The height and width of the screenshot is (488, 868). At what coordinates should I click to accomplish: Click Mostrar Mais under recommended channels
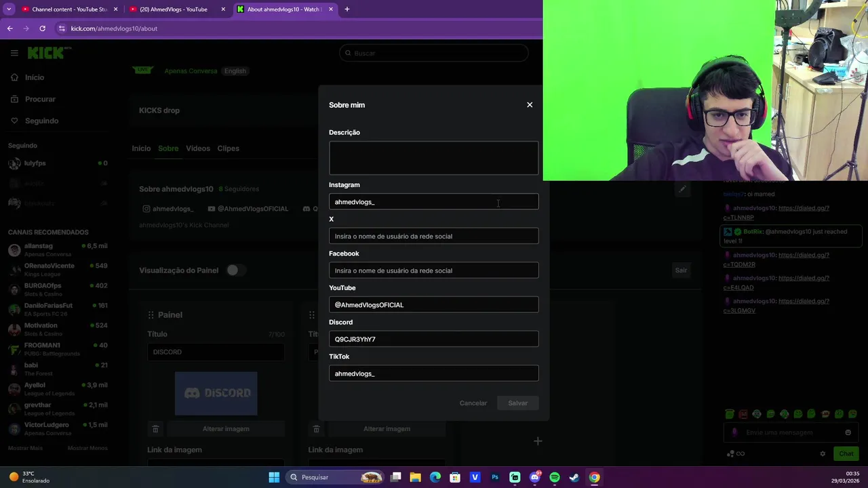pyautogui.click(x=25, y=448)
